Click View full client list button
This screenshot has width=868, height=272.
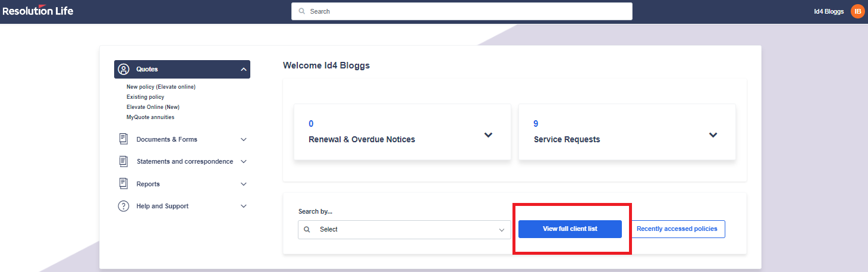click(570, 229)
